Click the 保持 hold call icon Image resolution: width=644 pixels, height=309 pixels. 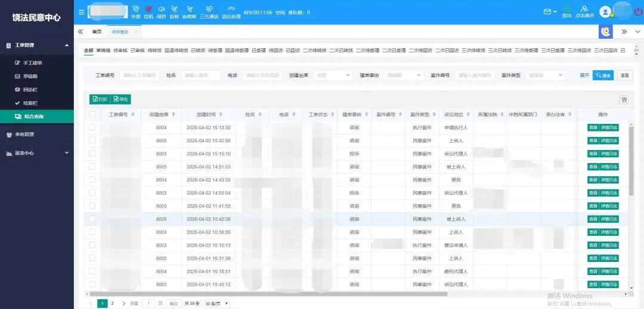coord(161,9)
